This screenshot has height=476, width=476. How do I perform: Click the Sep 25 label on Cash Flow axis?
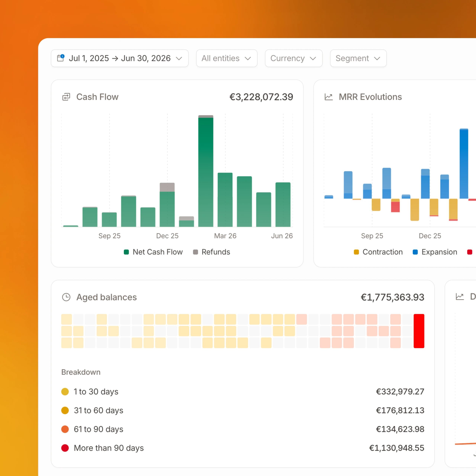click(x=109, y=236)
